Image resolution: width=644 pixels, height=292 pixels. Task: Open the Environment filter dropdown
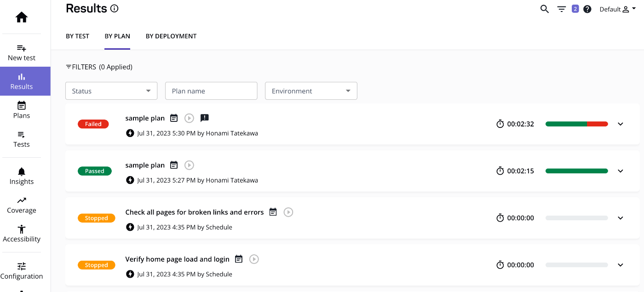coord(311,91)
